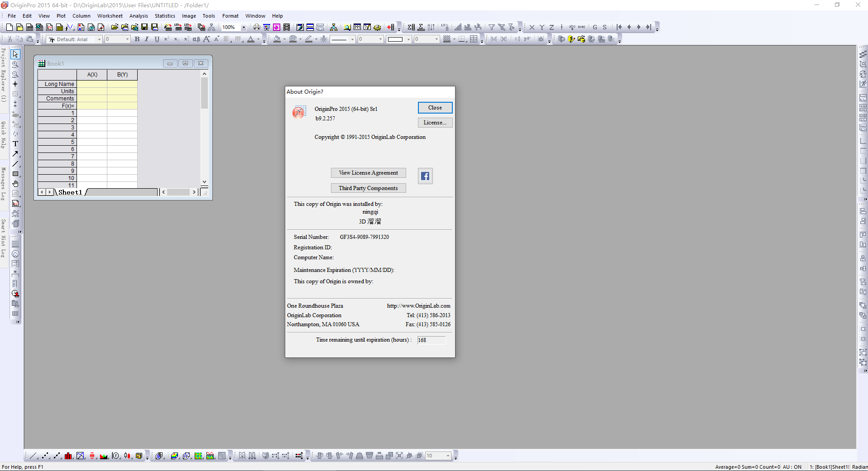The image size is (868, 471).
Task: Click the Line plot icon in bottom toolbar
Action: click(x=33, y=456)
